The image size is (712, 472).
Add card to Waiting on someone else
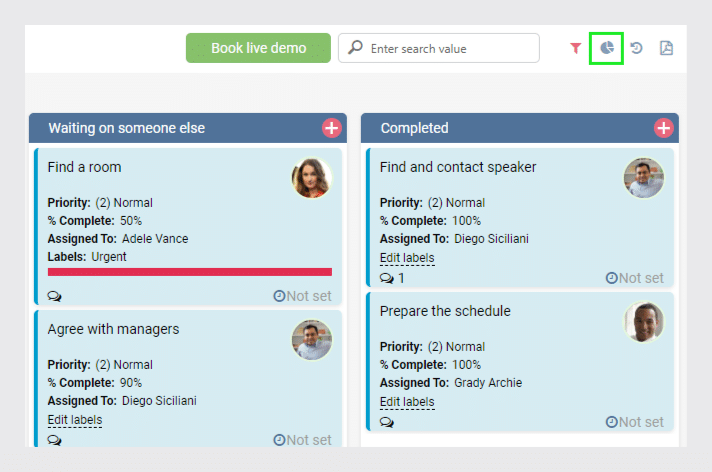pyautogui.click(x=331, y=128)
